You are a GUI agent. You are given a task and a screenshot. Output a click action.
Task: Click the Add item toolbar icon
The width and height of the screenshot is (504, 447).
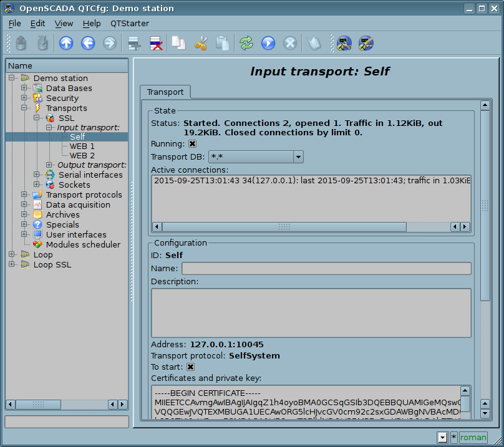[133, 43]
